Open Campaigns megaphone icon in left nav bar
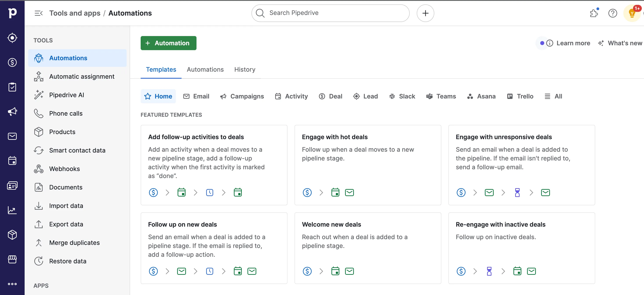 [12, 111]
